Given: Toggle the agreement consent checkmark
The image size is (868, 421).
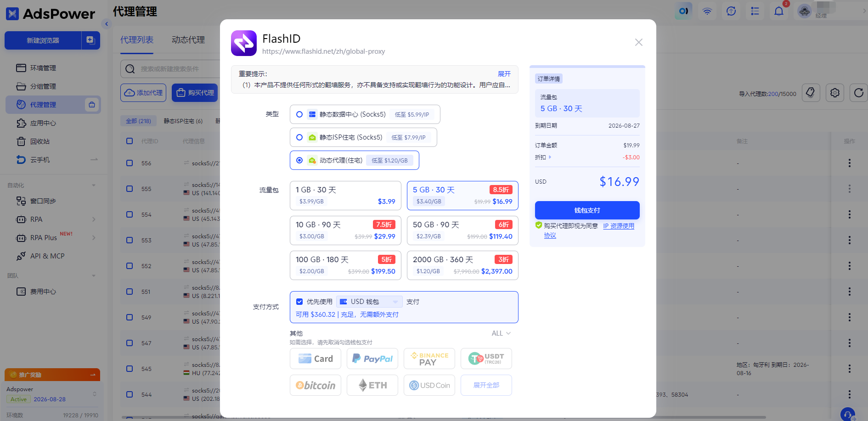Looking at the screenshot, I should click(539, 225).
